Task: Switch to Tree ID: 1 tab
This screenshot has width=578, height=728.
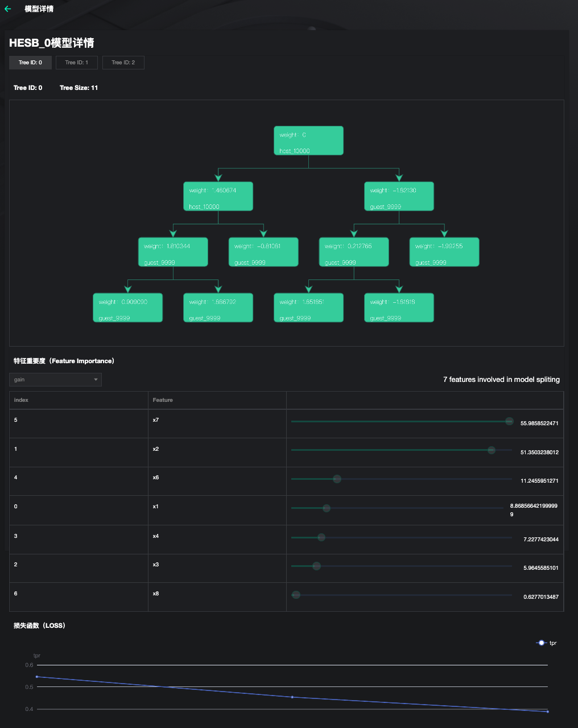Action: (x=77, y=63)
